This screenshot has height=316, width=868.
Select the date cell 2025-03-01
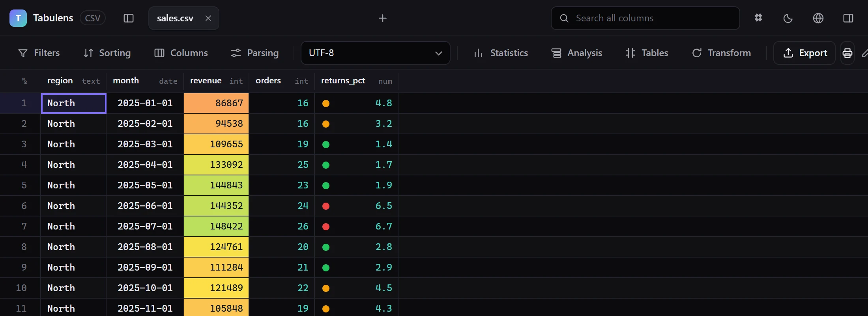coord(145,144)
